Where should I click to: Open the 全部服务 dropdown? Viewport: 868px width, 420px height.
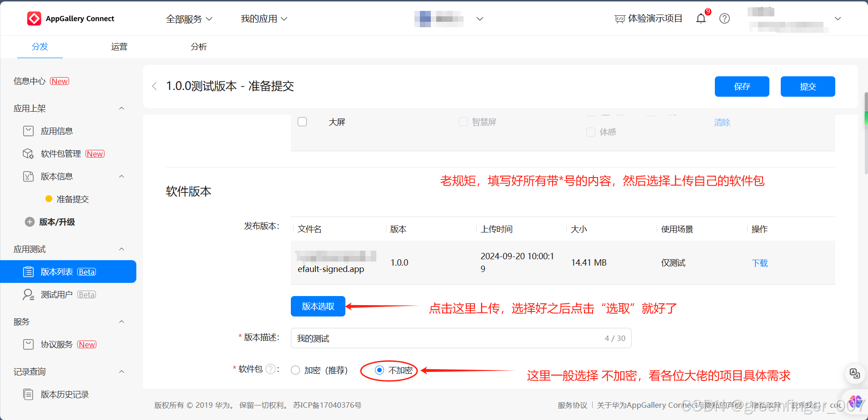(189, 19)
